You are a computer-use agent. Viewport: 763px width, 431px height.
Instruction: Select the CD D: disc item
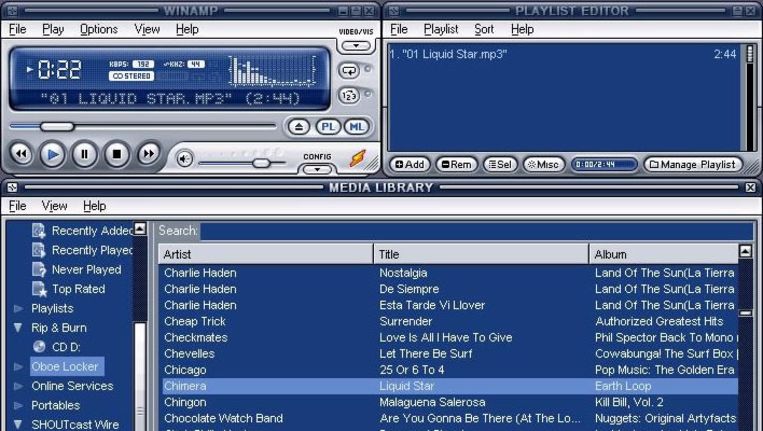pos(56,347)
